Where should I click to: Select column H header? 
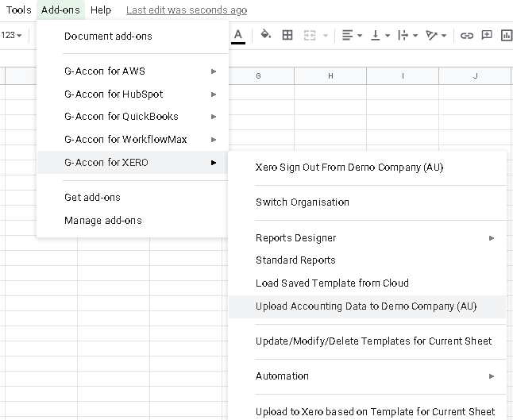pyautogui.click(x=330, y=76)
